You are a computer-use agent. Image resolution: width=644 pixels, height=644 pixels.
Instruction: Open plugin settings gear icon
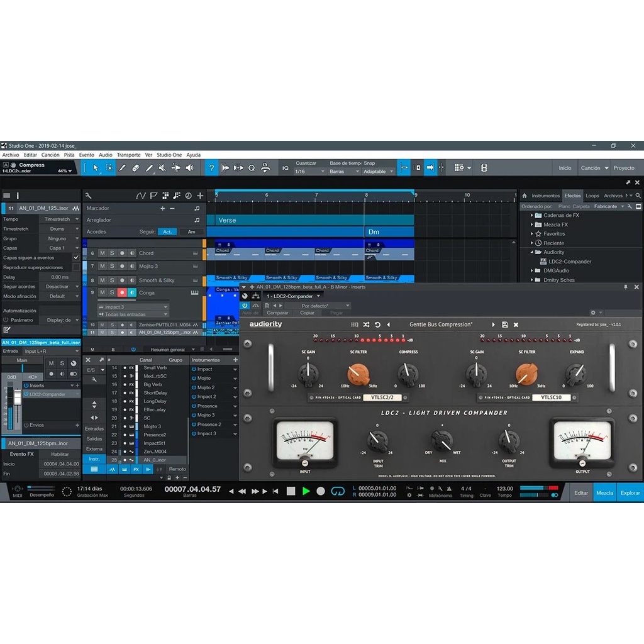(592, 313)
